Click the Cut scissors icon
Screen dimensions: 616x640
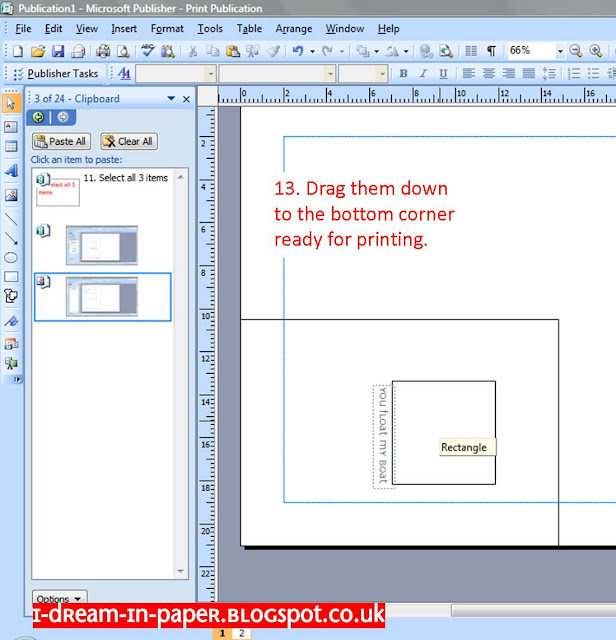pos(193,51)
